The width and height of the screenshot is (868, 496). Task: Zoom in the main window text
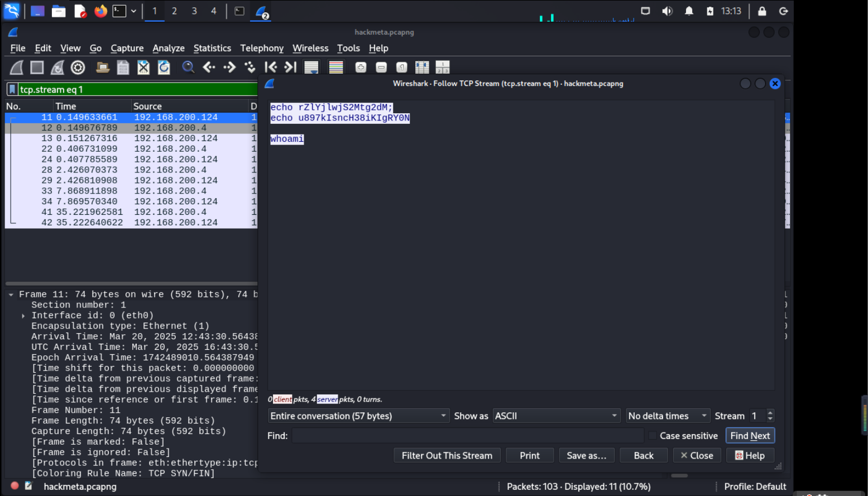361,68
